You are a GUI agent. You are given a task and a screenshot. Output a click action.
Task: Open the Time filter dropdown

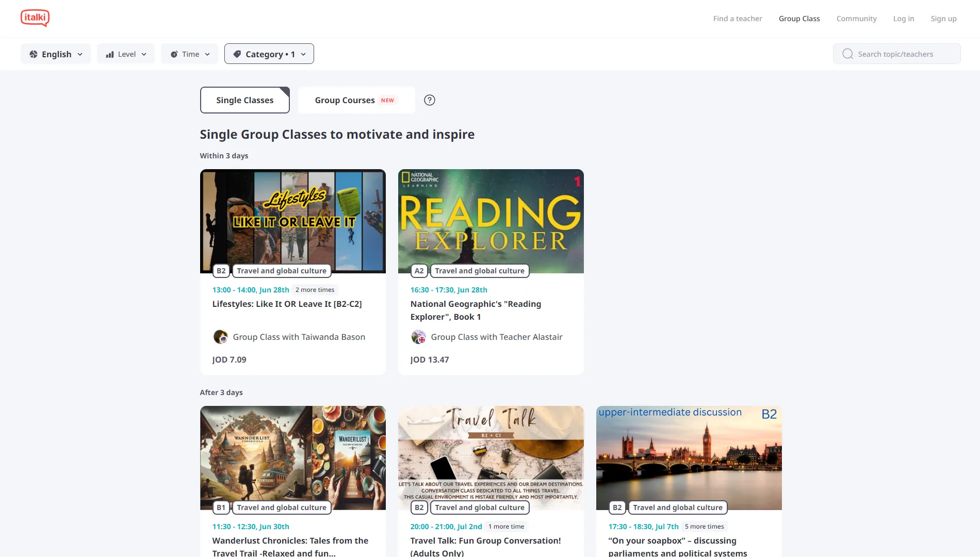189,54
